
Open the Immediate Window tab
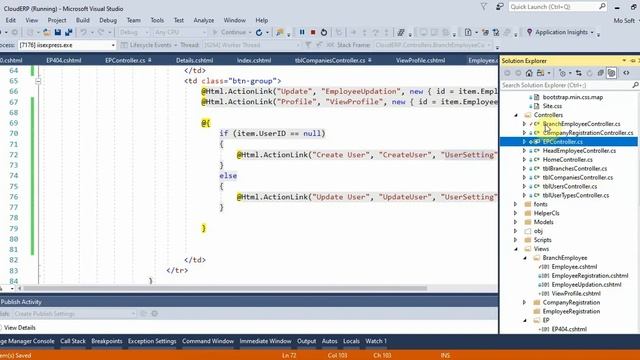pos(265,341)
